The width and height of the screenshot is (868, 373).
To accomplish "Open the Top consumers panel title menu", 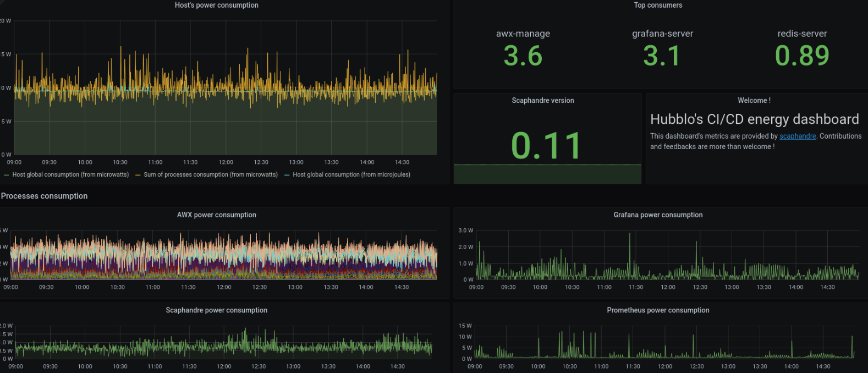I will coord(658,5).
